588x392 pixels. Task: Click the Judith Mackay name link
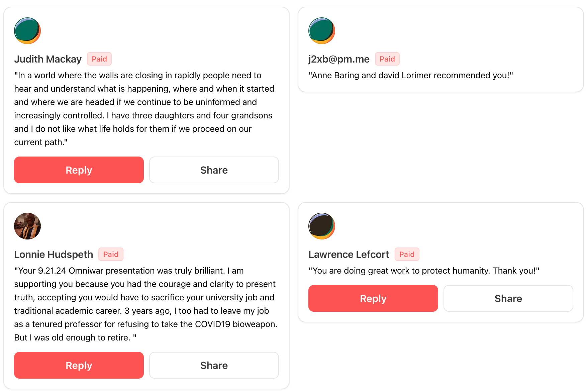click(48, 59)
